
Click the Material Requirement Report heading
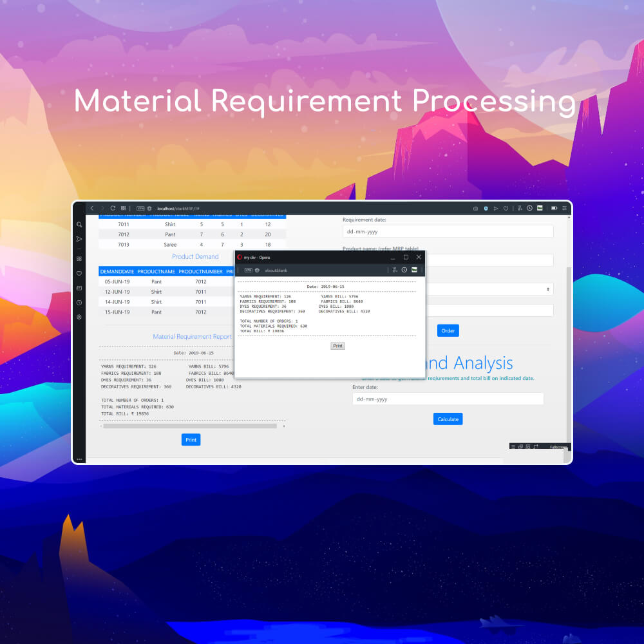pos(192,337)
